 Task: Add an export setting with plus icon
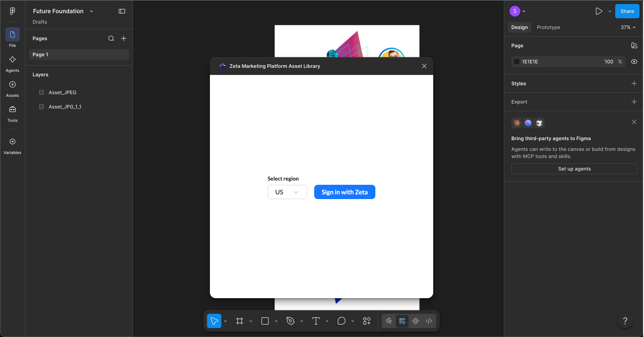(634, 102)
